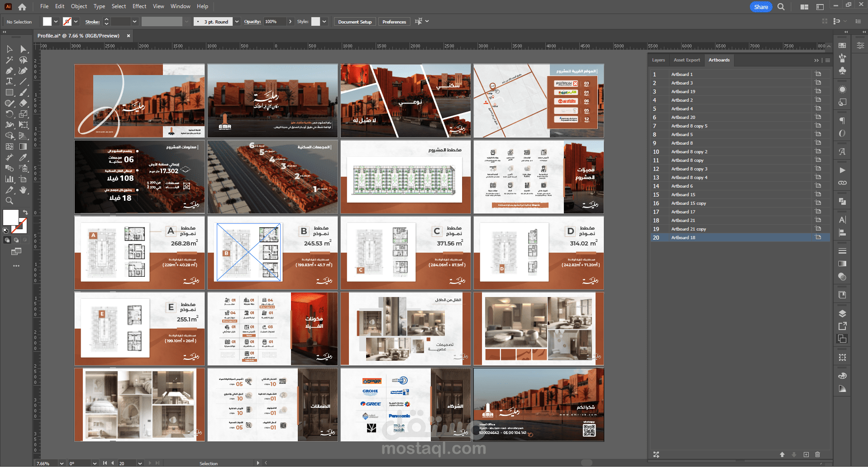Swap fill and stroke colors
The height and width of the screenshot is (467, 868).
25,212
